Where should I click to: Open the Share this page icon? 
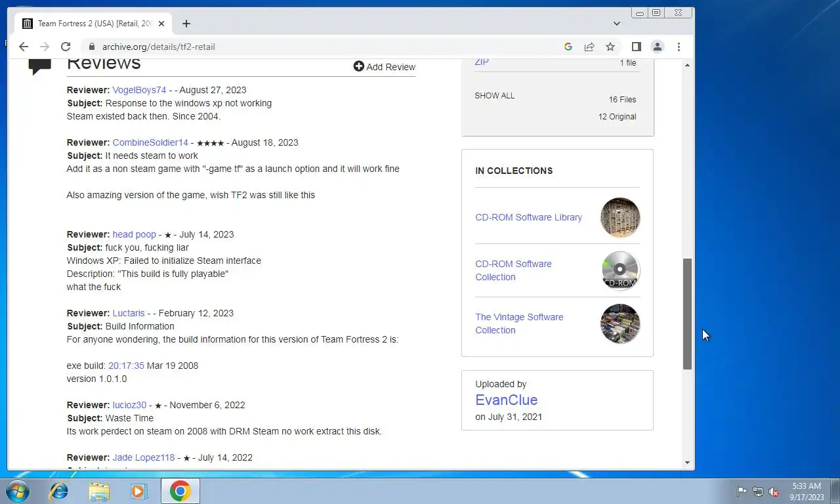click(x=589, y=47)
